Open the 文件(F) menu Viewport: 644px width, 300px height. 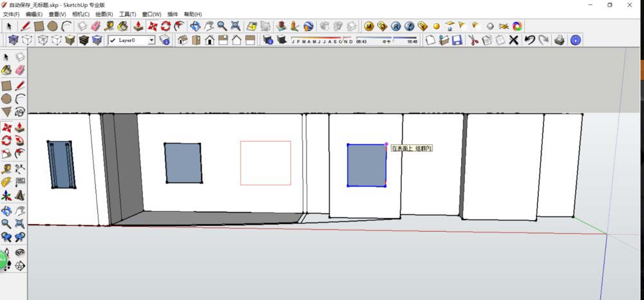[12, 14]
